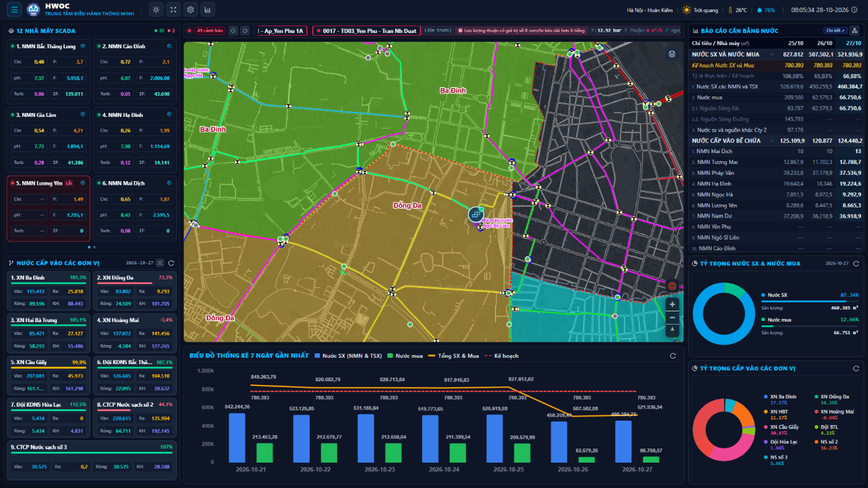Toggle the Nước mua series in chart legend
868x488 pixels.
pyautogui.click(x=405, y=356)
